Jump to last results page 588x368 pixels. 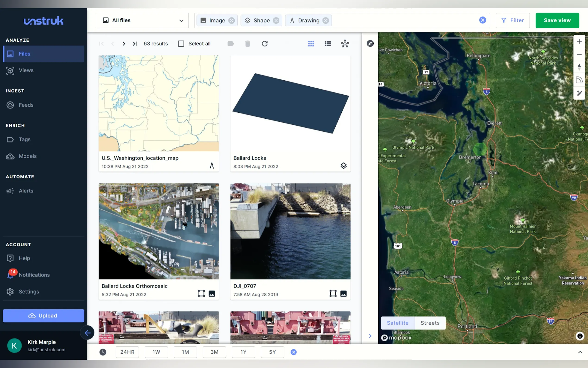[x=135, y=44]
